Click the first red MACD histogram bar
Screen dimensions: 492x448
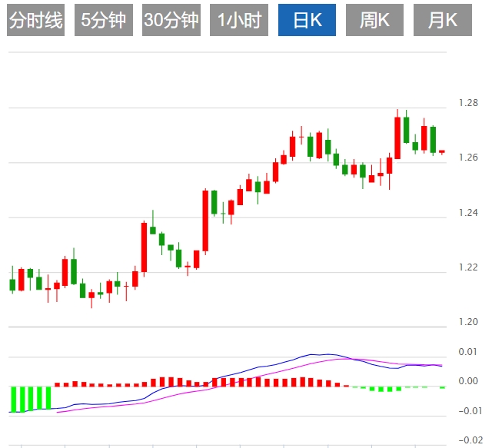[57, 385]
